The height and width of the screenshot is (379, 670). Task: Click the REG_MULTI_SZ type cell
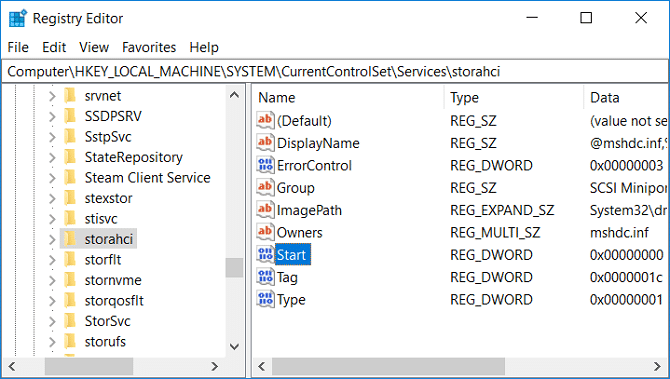[x=495, y=232]
